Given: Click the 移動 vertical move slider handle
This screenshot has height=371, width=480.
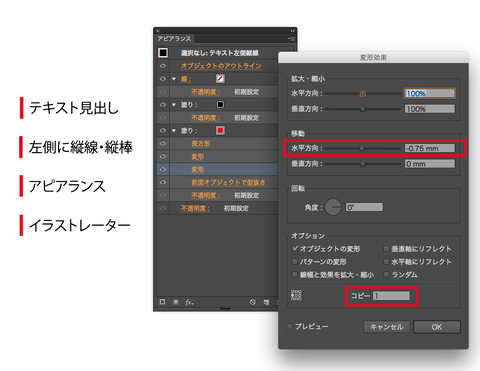Looking at the screenshot, I should coord(363,164).
